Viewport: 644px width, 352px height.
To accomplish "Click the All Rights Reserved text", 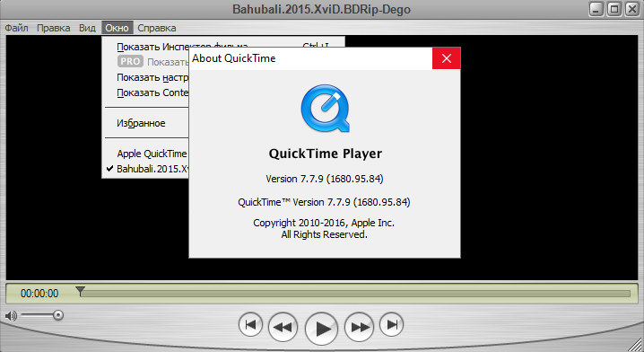I will coord(324,234).
